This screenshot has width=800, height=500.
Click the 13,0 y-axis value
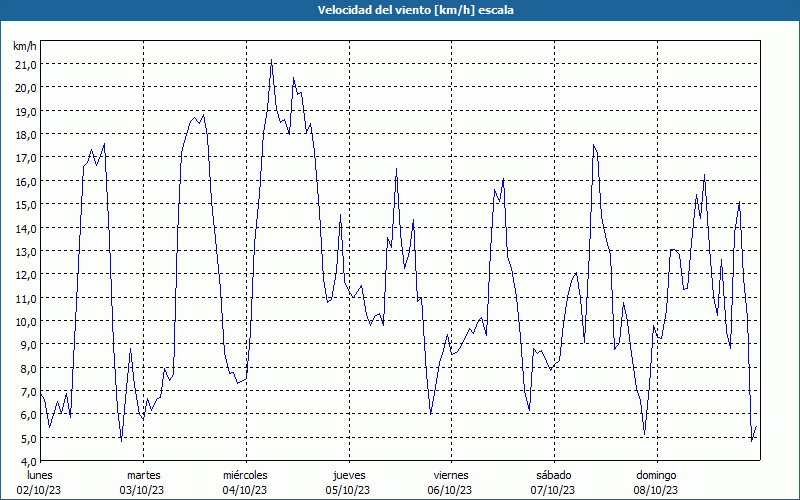[26, 252]
